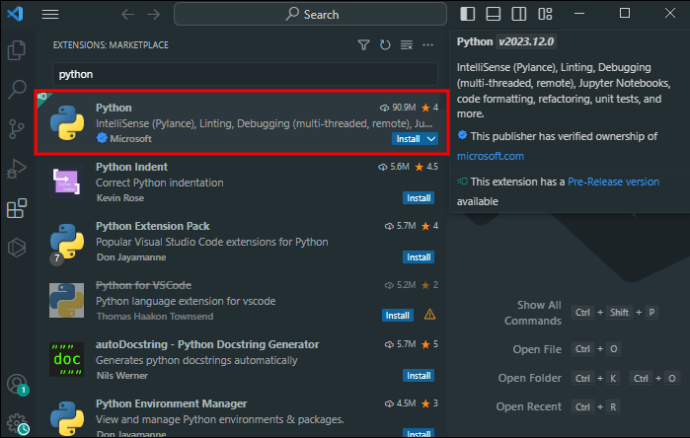Screen dimensions: 690x438
Task: Open Run and Debug view
Action: (17, 169)
